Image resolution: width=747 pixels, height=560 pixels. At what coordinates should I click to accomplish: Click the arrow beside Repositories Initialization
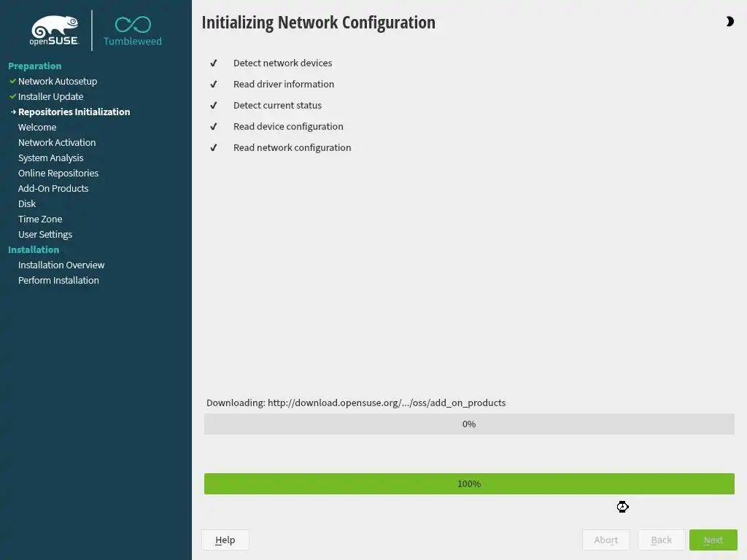click(12, 112)
